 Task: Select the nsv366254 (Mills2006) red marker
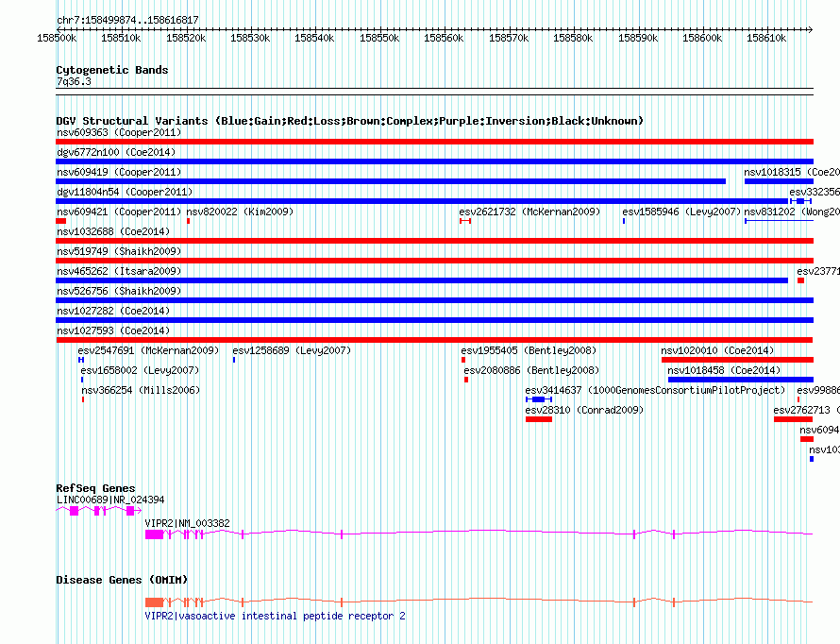pyautogui.click(x=83, y=399)
